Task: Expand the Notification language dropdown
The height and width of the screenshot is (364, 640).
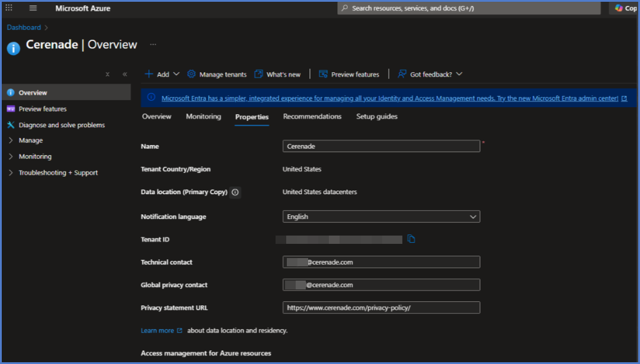Action: (x=381, y=217)
